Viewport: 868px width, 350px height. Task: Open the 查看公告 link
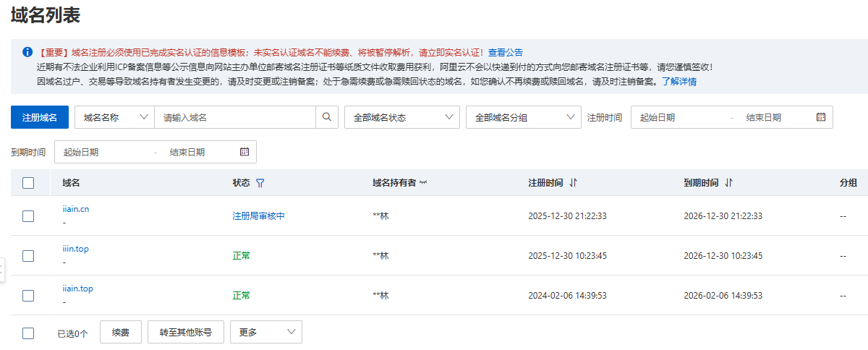(x=505, y=52)
